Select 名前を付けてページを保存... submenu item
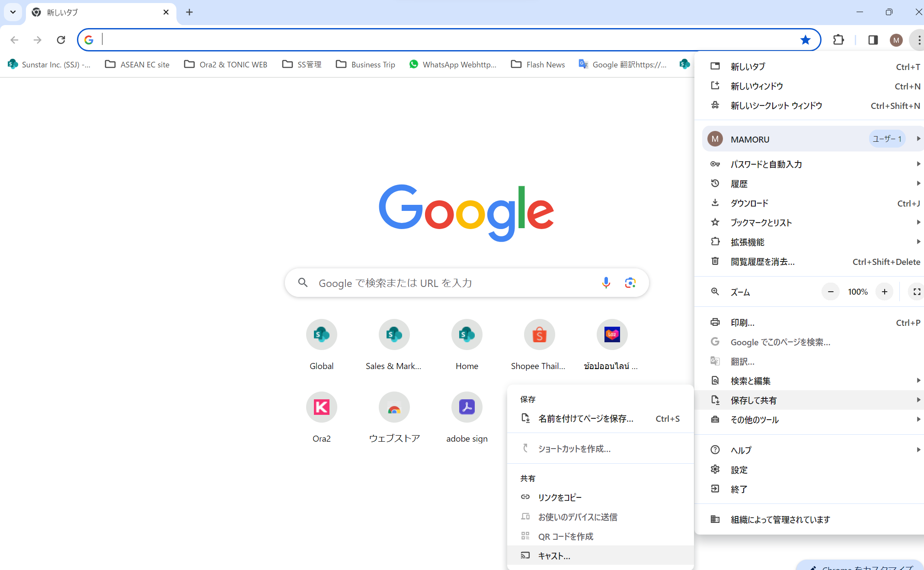 (x=601, y=418)
